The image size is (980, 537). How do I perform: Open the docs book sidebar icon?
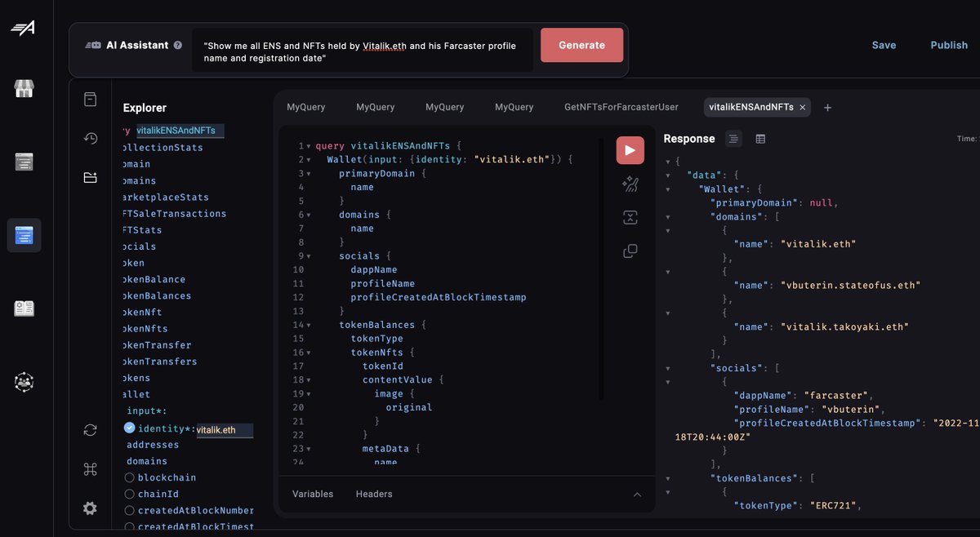coord(24,308)
